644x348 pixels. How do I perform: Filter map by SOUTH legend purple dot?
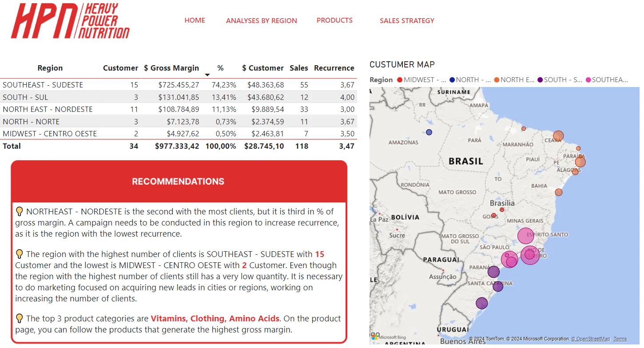tap(540, 80)
